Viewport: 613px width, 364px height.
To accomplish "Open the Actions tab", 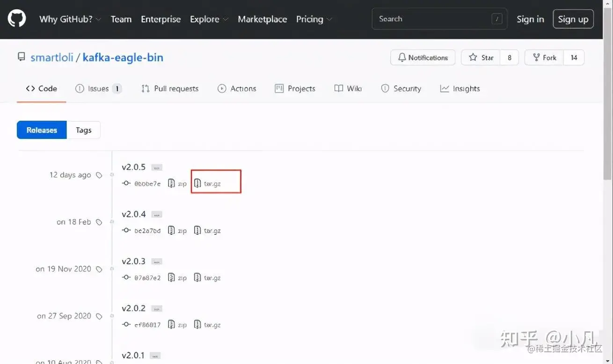I will [237, 88].
